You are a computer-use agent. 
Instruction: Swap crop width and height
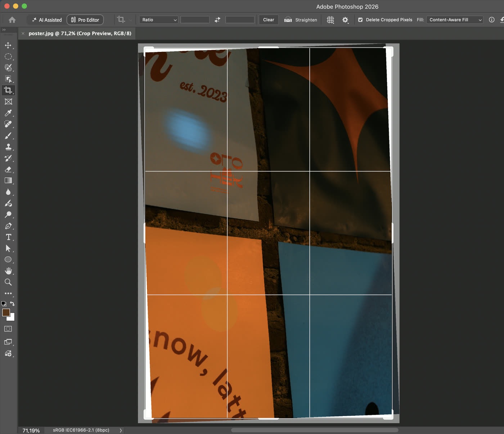tap(217, 20)
